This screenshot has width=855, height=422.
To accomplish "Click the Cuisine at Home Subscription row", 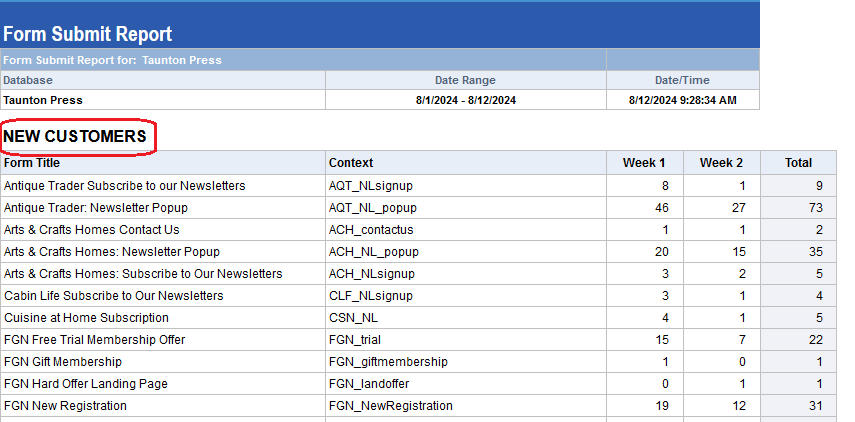I will [x=87, y=318].
